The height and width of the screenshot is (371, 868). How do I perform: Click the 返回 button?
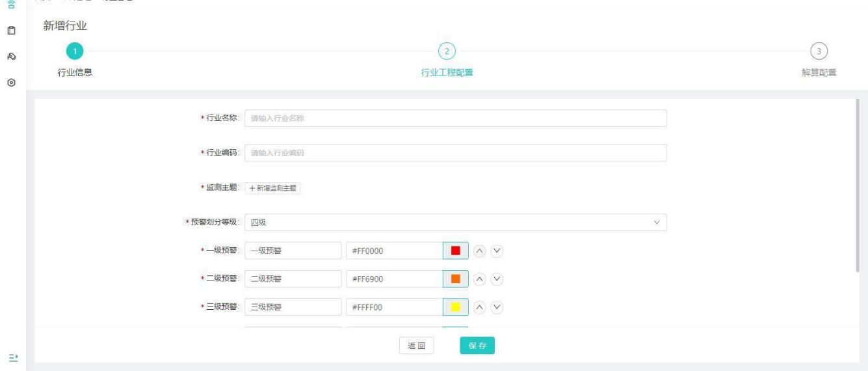pos(416,346)
